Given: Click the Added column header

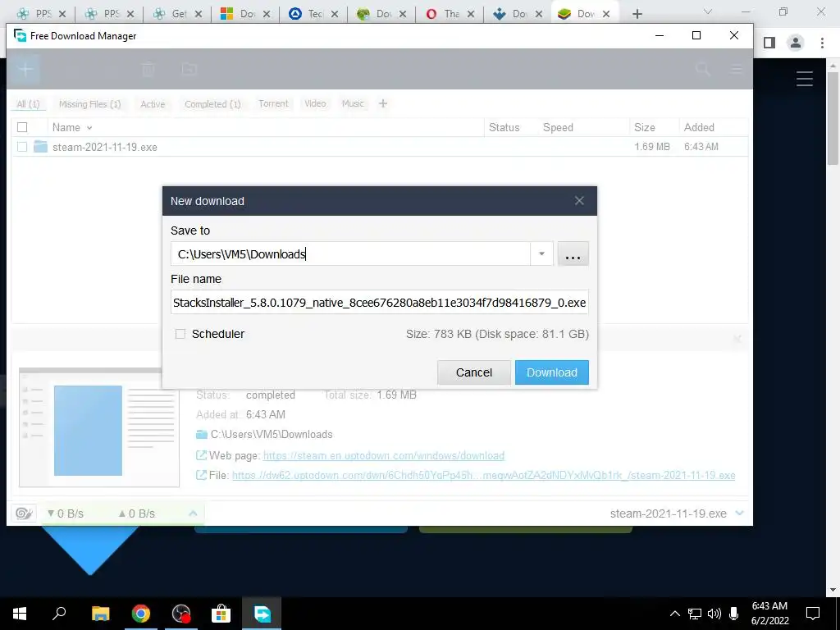Looking at the screenshot, I should coord(699,127).
